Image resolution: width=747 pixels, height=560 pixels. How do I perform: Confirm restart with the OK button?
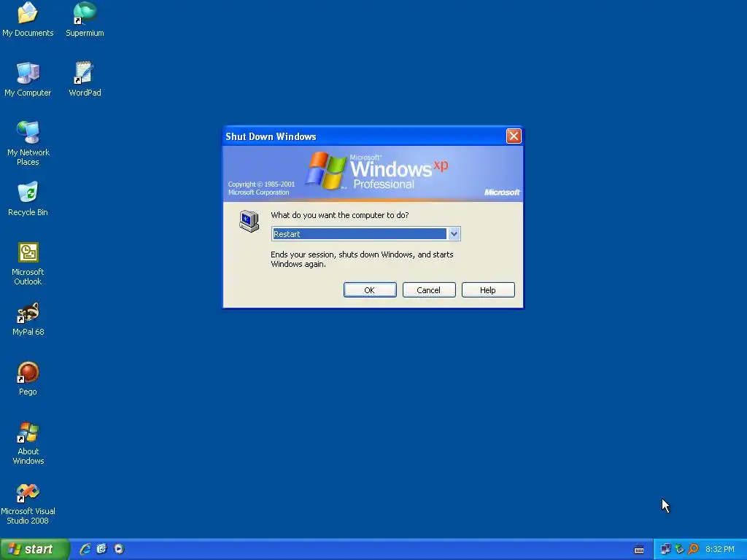click(x=370, y=290)
